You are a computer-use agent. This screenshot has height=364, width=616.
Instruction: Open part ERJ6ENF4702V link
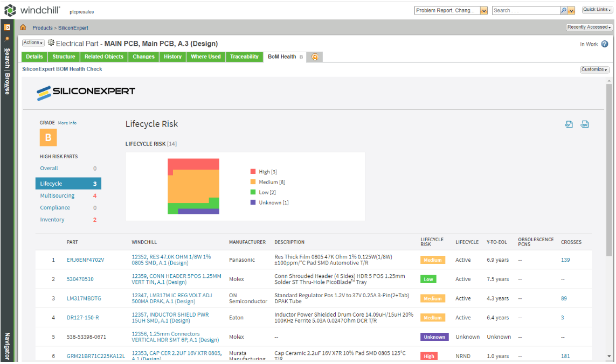85,260
